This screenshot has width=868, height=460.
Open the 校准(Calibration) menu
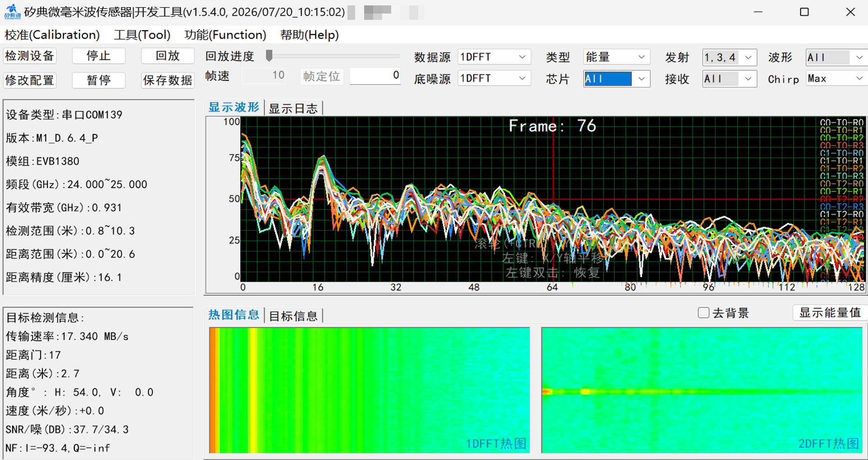point(52,35)
